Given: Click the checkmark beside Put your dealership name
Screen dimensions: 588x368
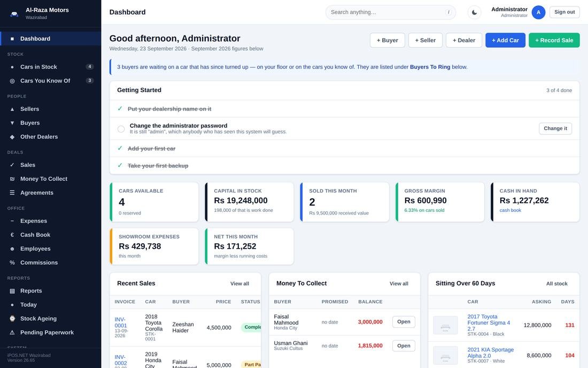Looking at the screenshot, I should [120, 109].
